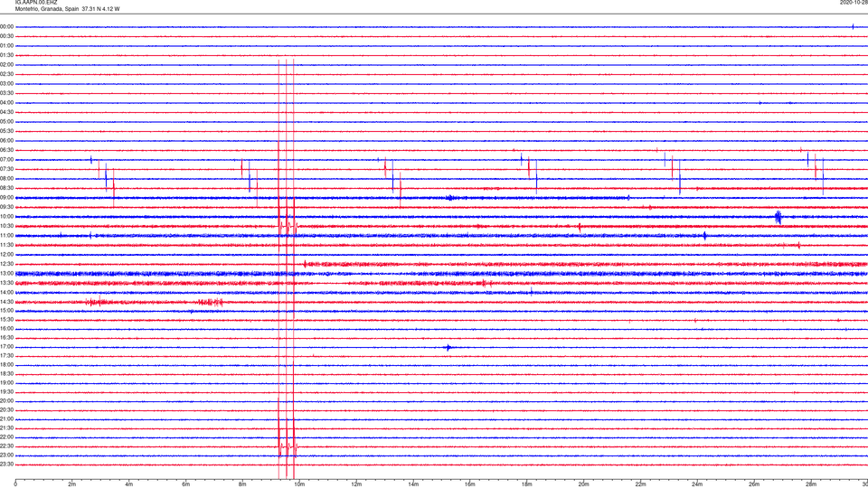
Task: Click the 26m axis label
Action: pyautogui.click(x=754, y=484)
